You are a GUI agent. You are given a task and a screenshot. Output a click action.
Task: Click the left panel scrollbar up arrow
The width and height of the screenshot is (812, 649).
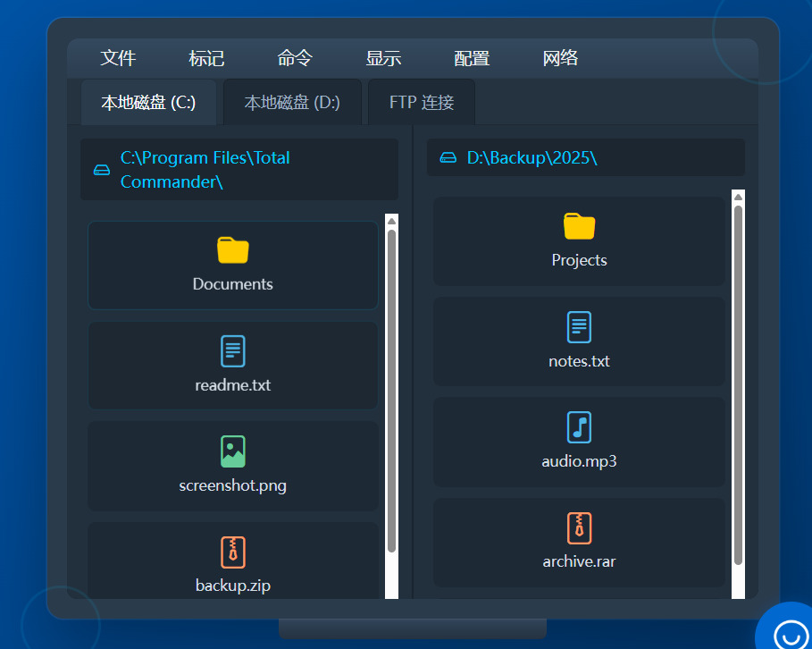tap(391, 221)
